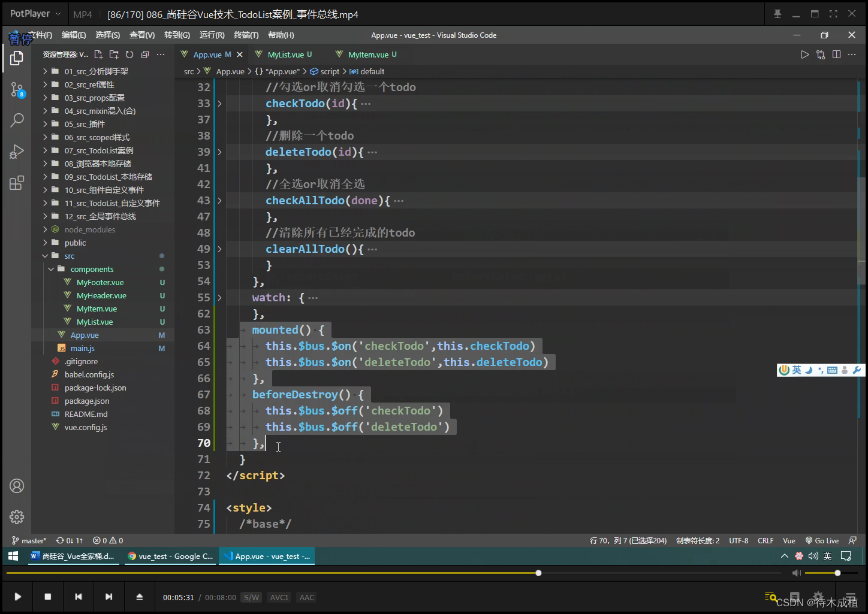
Task: Open the 编辑(E) menu
Action: coord(74,35)
